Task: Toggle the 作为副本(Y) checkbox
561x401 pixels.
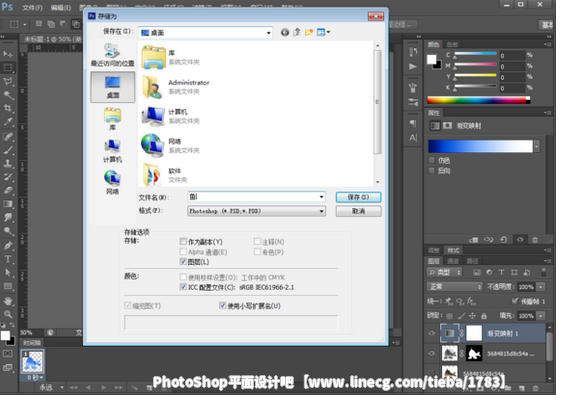Action: (x=183, y=241)
